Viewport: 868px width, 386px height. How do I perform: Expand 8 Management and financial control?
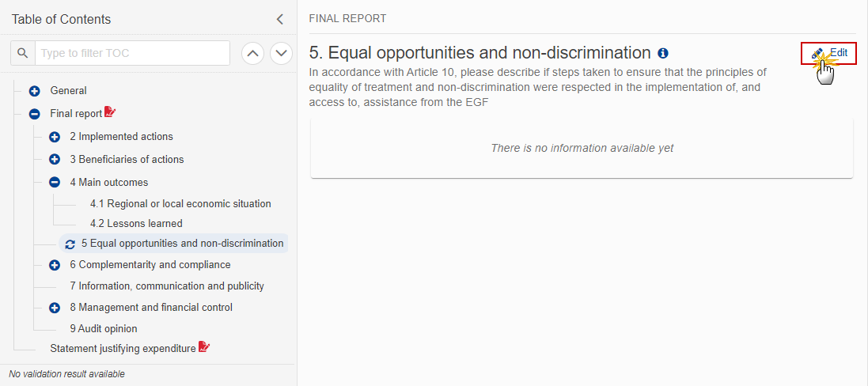tap(55, 308)
